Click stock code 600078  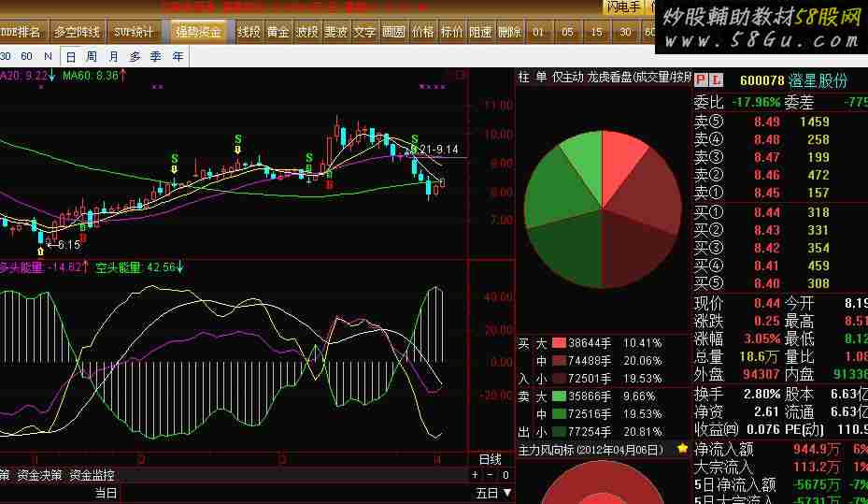coord(762,80)
